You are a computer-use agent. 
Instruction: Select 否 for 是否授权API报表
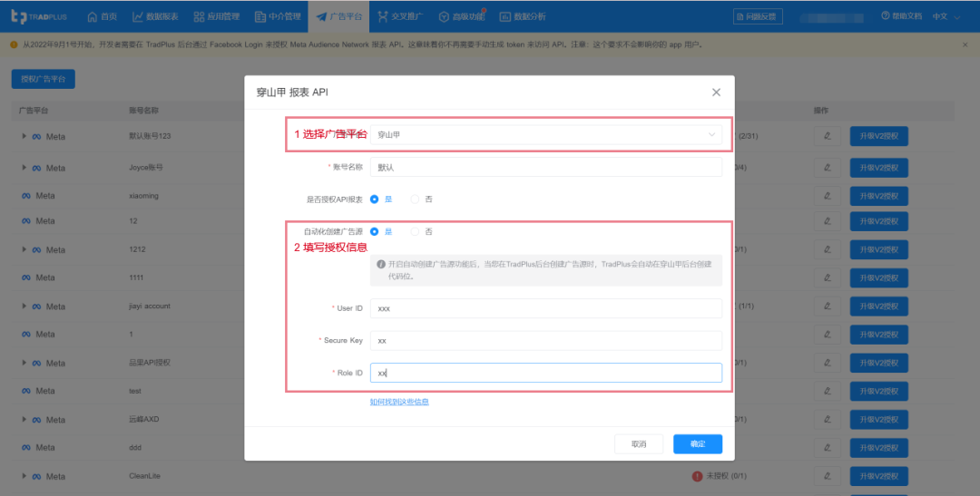pos(416,199)
